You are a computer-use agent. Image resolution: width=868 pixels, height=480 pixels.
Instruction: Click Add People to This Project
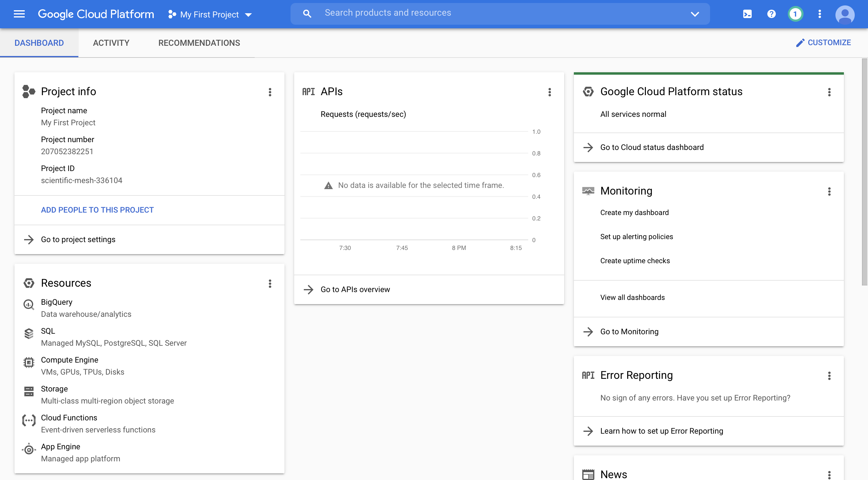tap(97, 210)
